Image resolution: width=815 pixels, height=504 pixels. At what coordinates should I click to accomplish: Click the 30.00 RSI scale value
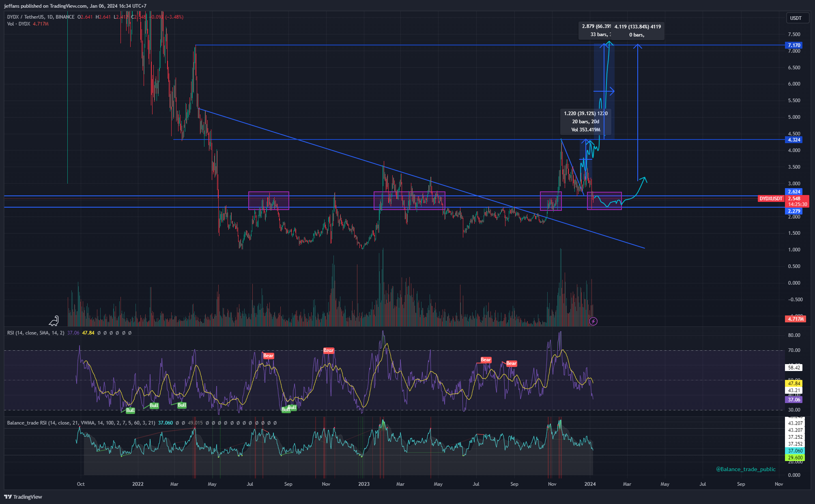pyautogui.click(x=794, y=410)
